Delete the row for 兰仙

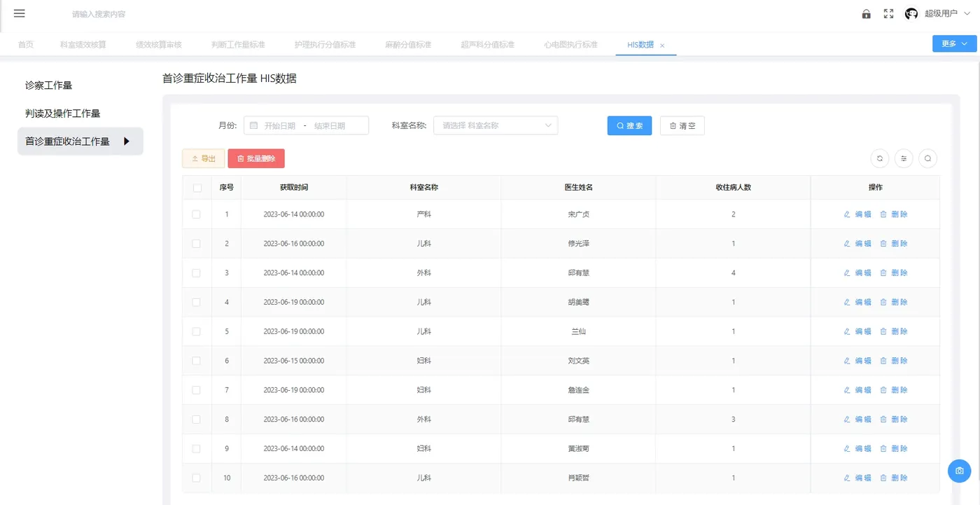894,332
